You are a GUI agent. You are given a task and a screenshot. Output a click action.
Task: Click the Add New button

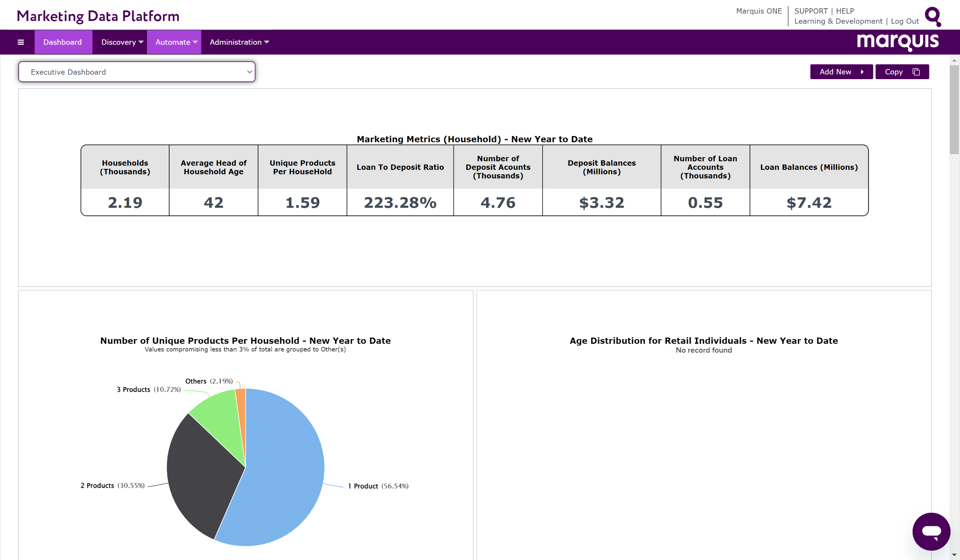pos(841,72)
